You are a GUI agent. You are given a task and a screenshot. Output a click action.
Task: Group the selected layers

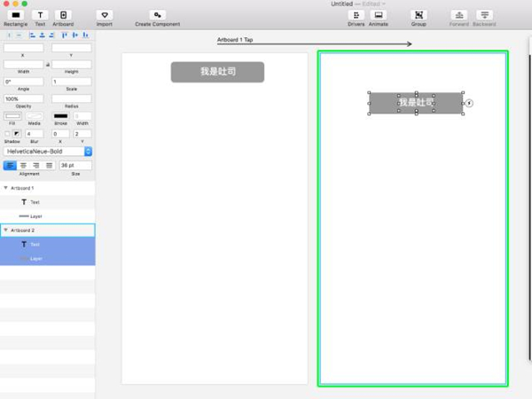point(419,19)
